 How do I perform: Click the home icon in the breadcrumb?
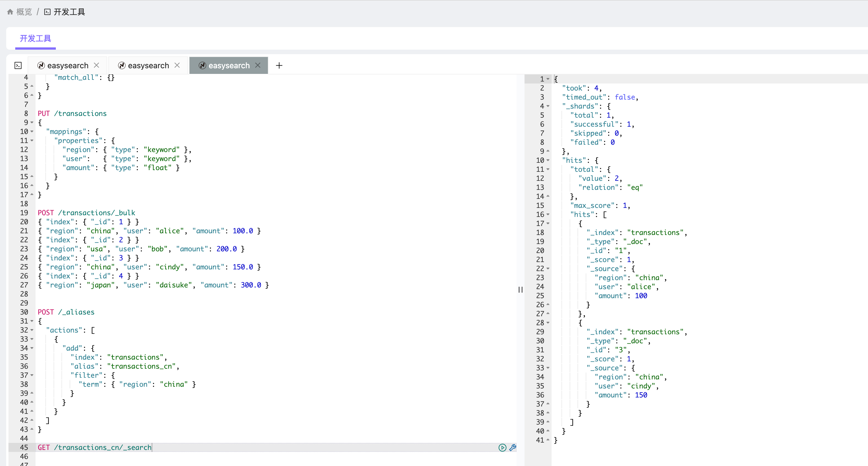click(x=10, y=12)
